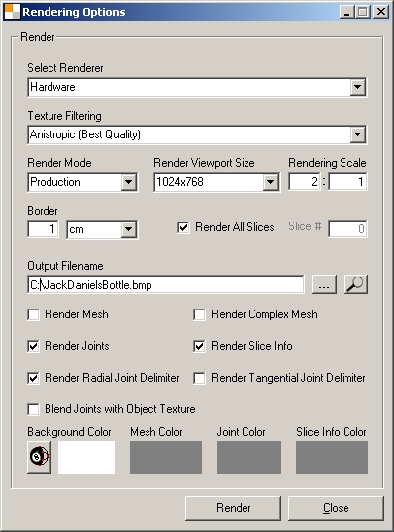
Task: Click the Render button
Action: point(233,508)
